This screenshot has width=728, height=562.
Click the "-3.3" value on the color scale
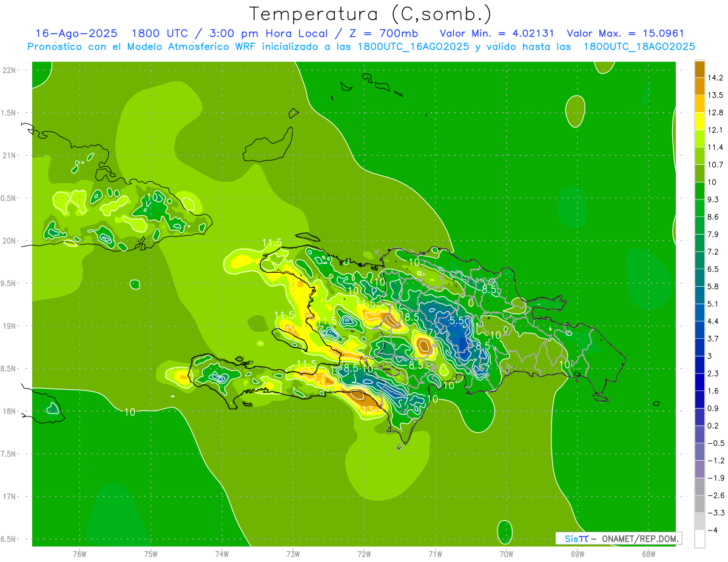point(716,513)
